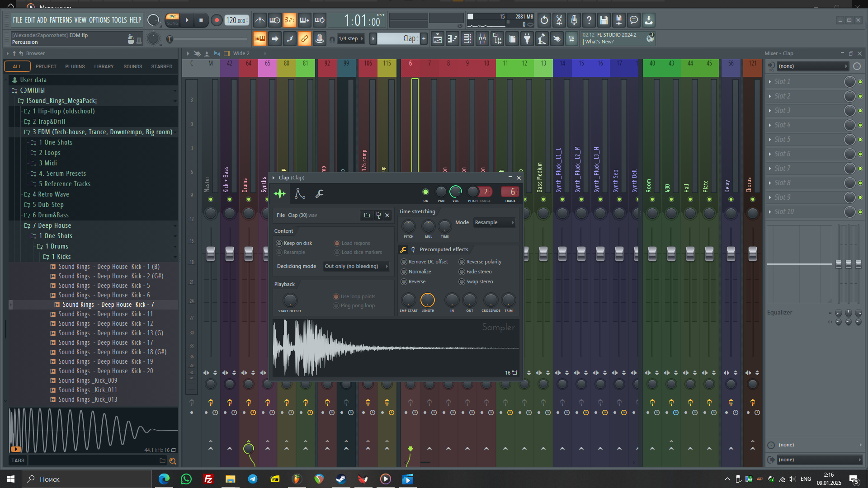
Task: Open Telegram from the taskbar
Action: [x=253, y=479]
